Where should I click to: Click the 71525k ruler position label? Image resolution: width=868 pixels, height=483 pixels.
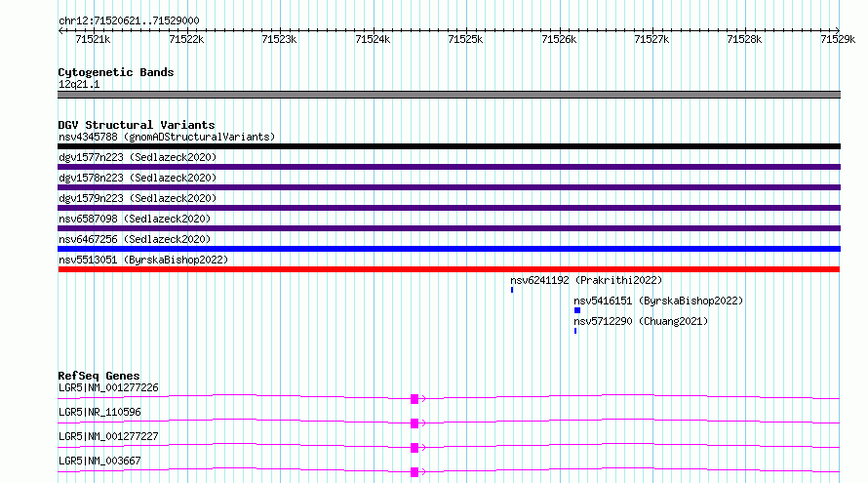coord(465,39)
